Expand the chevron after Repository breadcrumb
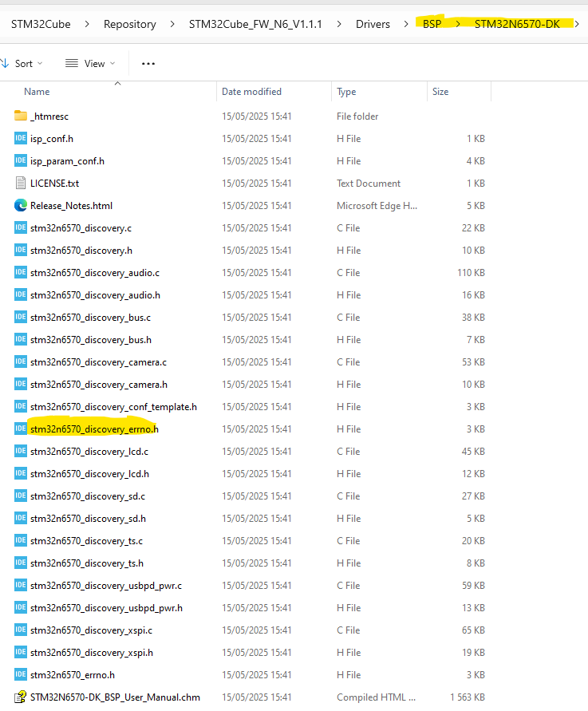 [x=172, y=24]
